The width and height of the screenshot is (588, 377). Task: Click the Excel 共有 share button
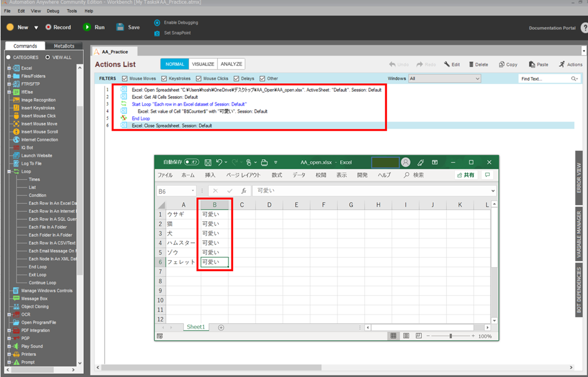pos(466,175)
